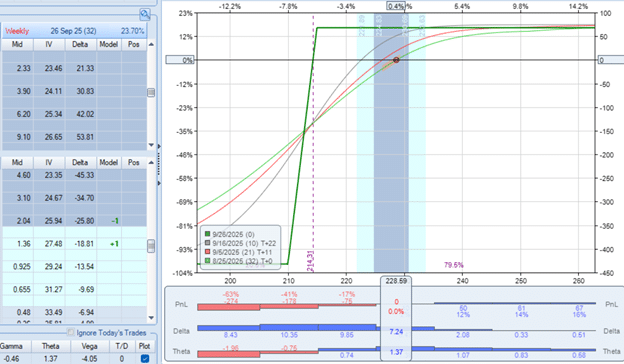Click the calls Delta column header
Screen dimensions: 624x364
click(x=80, y=45)
